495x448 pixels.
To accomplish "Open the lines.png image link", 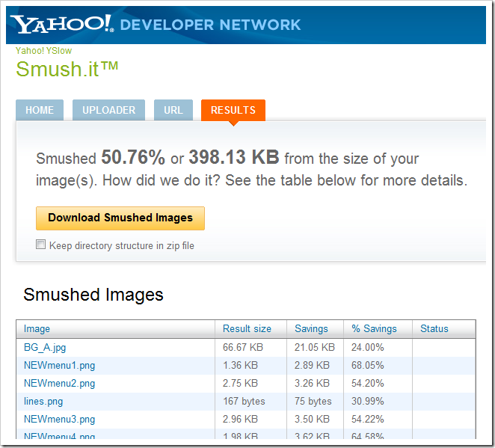I will [x=43, y=402].
